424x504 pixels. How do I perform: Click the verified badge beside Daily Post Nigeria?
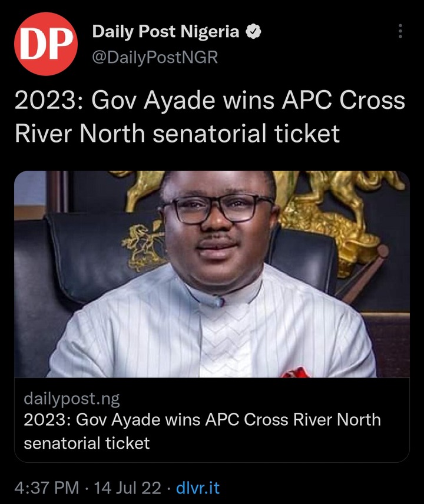tap(253, 32)
